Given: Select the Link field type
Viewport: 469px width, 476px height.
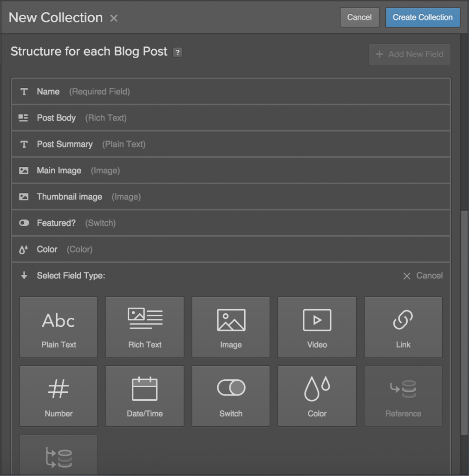Looking at the screenshot, I should [x=403, y=327].
